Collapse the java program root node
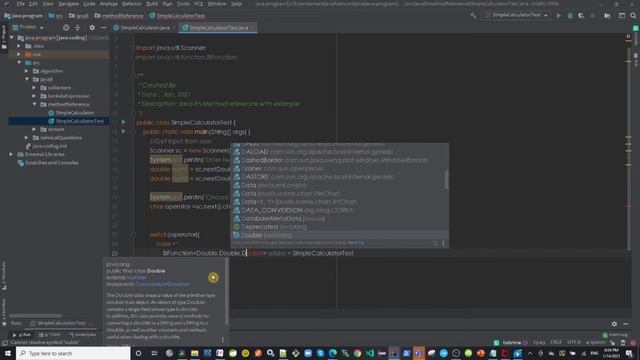The height and width of the screenshot is (360, 640). (12, 38)
